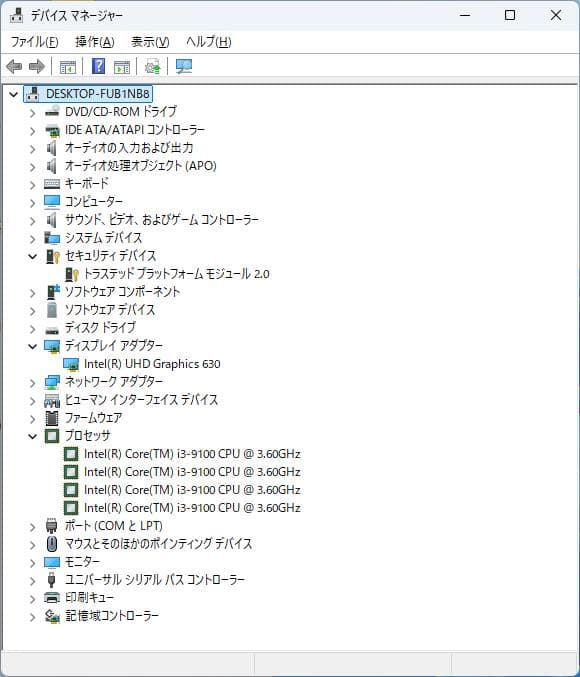The width and height of the screenshot is (580, 677).
Task: Collapse the ディスプレイ アダプター category
Action: point(32,346)
